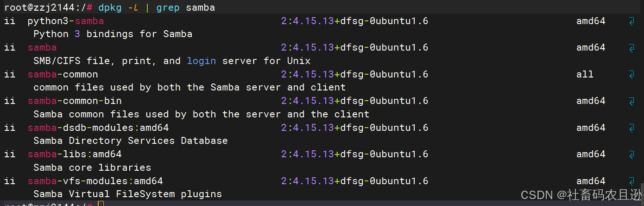
Task: Click the wrap arrow icon on python3-samba row
Action: tap(631, 21)
